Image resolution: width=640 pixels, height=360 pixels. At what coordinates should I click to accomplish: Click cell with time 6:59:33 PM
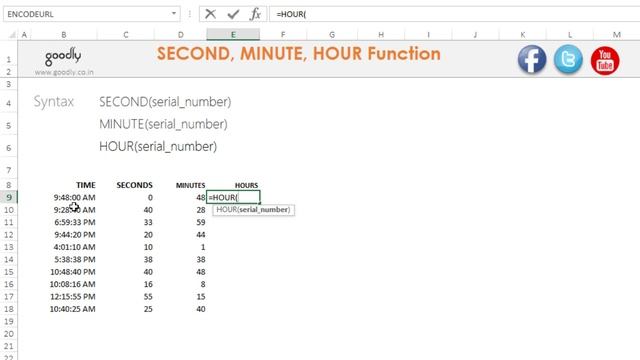(64, 222)
